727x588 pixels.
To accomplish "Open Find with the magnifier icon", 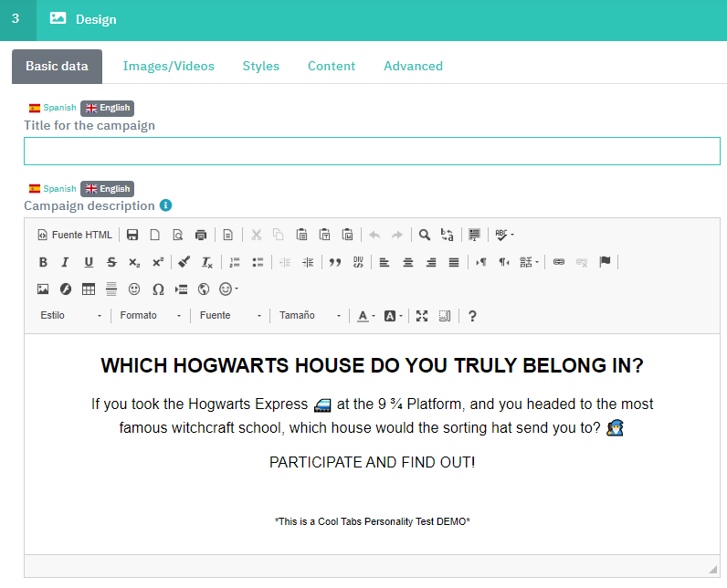I will [x=425, y=235].
